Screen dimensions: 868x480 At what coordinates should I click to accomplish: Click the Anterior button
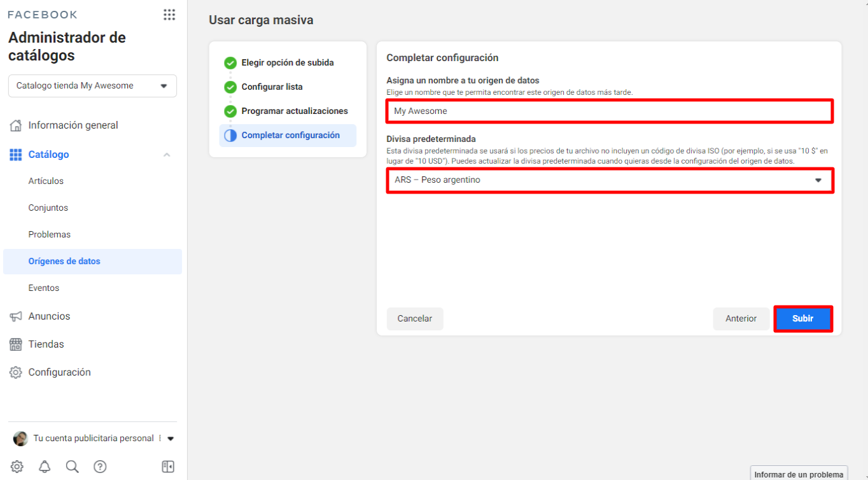(x=741, y=319)
